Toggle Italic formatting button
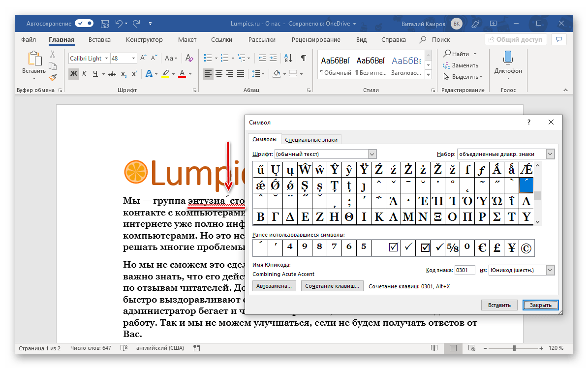The image size is (588, 369). (x=84, y=74)
